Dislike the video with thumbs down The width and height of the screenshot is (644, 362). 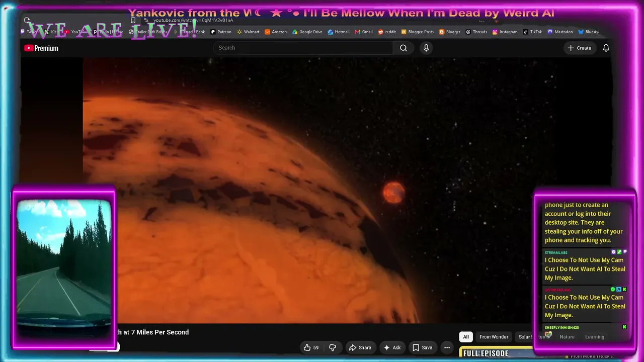(x=333, y=347)
